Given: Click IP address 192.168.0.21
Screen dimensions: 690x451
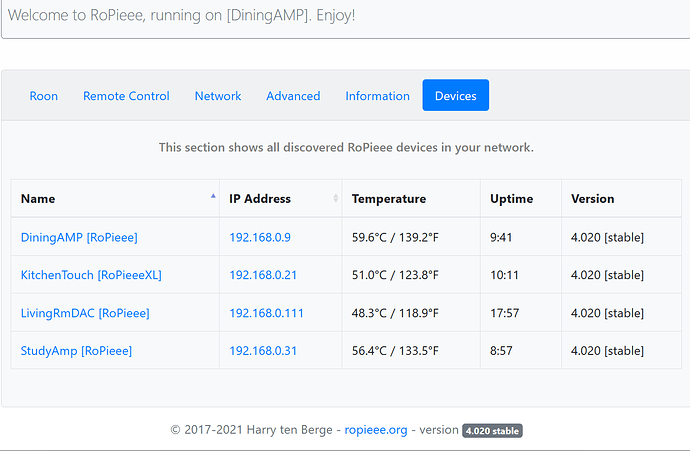Looking at the screenshot, I should (x=263, y=275).
